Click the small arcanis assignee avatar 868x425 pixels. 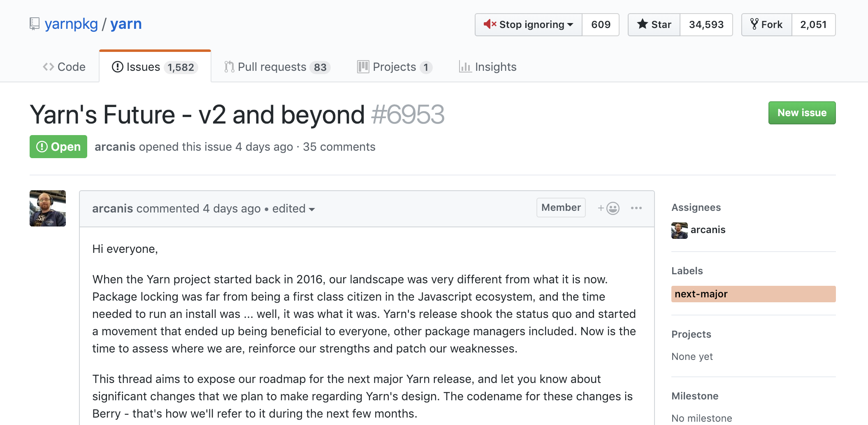pos(679,230)
